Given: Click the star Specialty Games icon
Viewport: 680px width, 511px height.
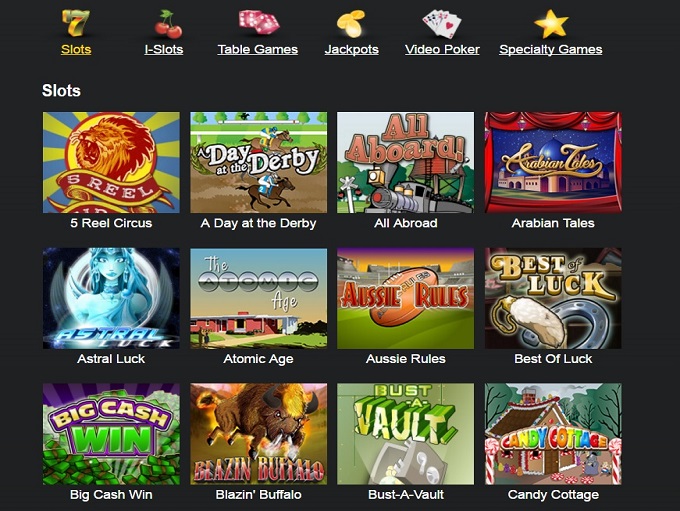Looking at the screenshot, I should pos(551,24).
